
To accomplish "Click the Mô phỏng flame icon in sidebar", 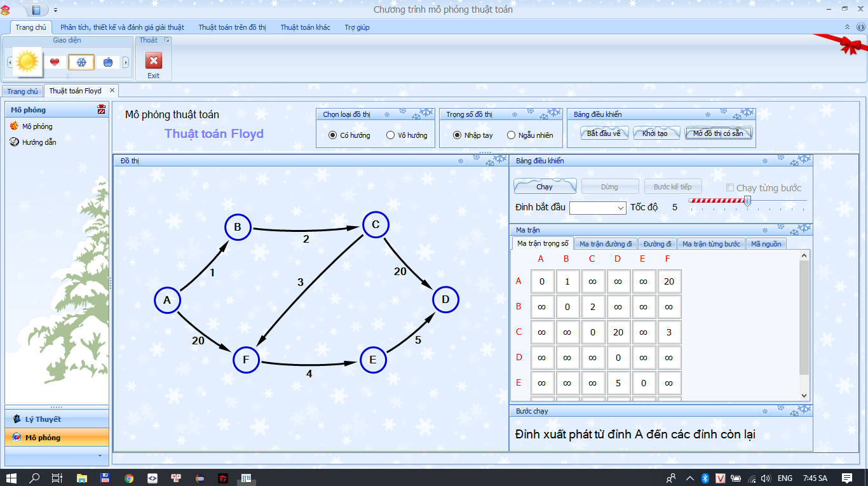I will [14, 126].
